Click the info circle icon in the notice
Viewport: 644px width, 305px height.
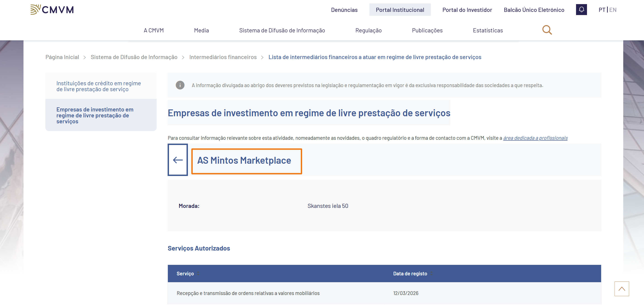coord(180,85)
